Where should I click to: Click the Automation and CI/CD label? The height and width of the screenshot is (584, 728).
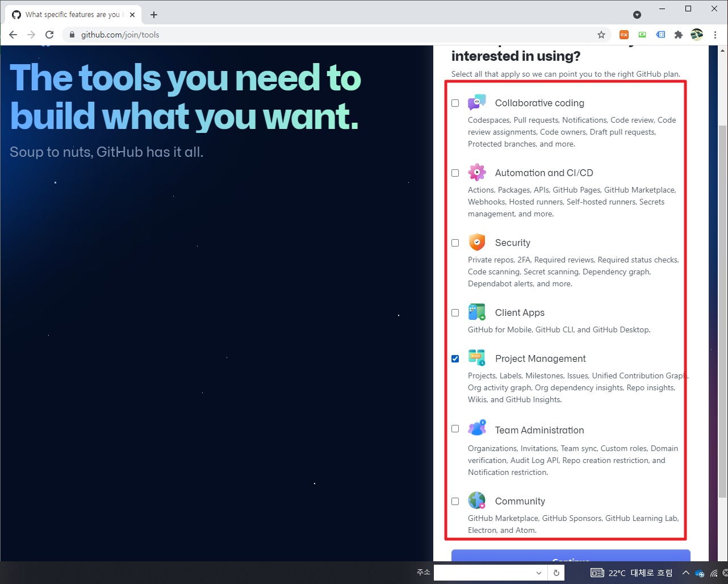[544, 173]
